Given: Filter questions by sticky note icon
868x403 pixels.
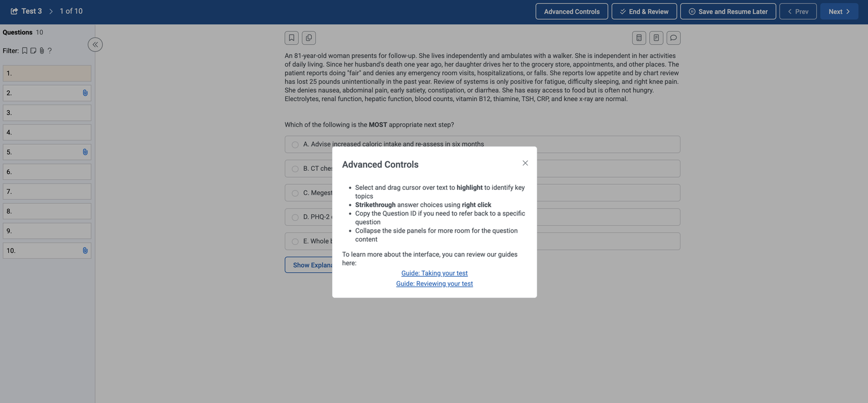Looking at the screenshot, I should 33,51.
